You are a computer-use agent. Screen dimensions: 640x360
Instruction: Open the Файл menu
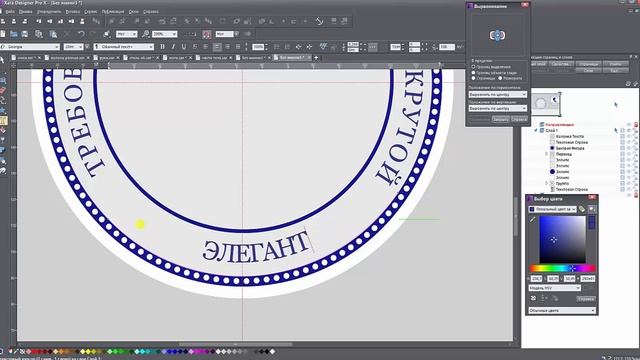pos(10,12)
